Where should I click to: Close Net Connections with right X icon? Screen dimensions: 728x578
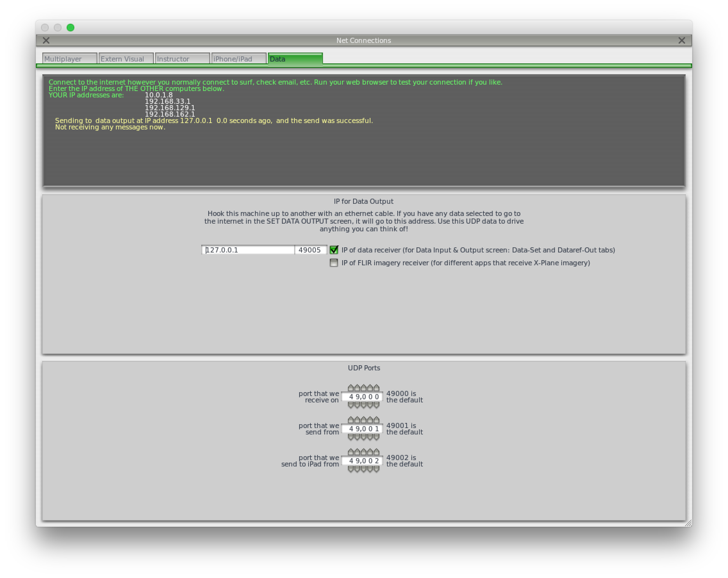(x=682, y=40)
